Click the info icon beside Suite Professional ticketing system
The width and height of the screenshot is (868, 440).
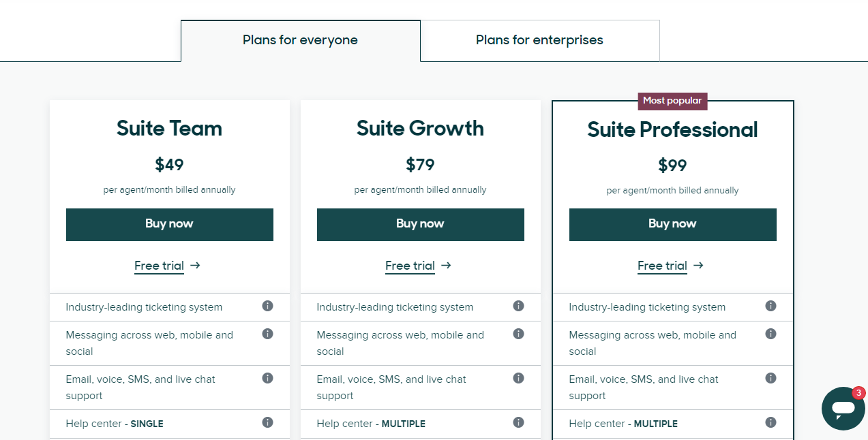pos(770,307)
